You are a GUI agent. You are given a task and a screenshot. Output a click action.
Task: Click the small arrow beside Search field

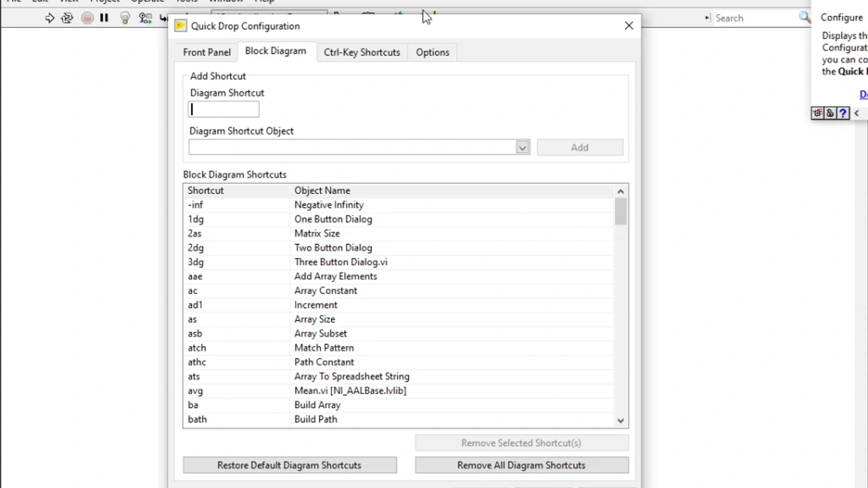tap(707, 18)
